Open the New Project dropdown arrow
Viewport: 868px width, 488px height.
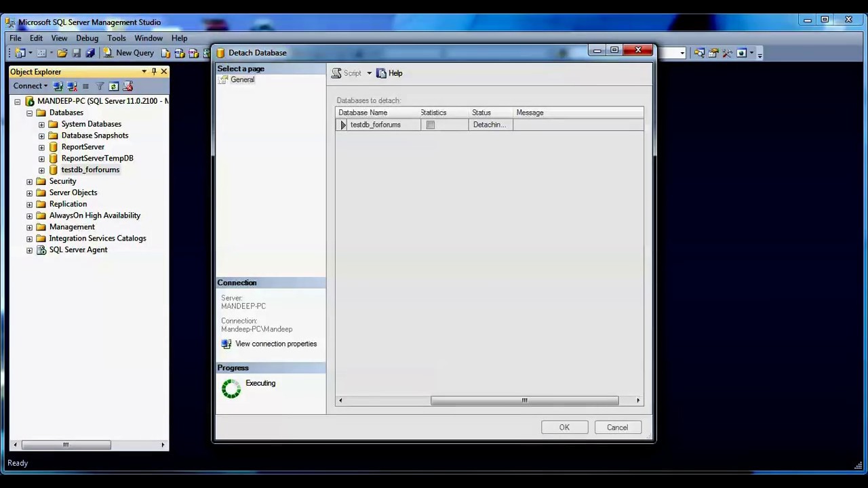[x=31, y=53]
